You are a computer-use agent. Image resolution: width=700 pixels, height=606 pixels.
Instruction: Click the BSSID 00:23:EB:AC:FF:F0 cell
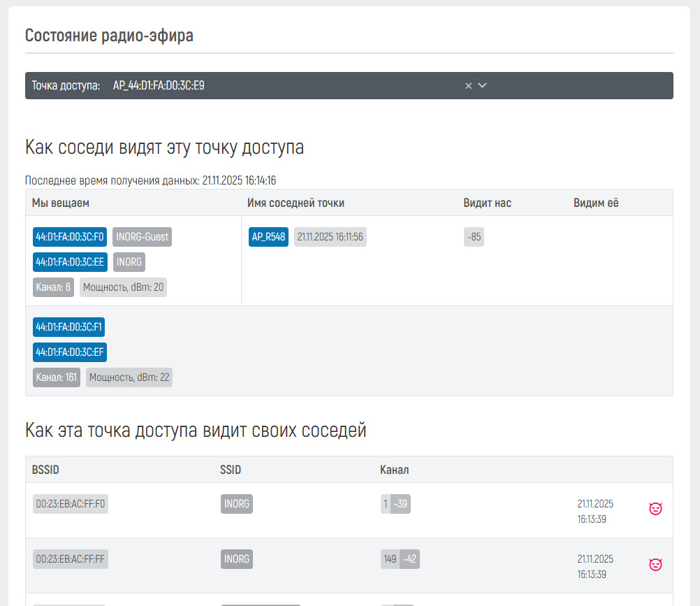(71, 504)
